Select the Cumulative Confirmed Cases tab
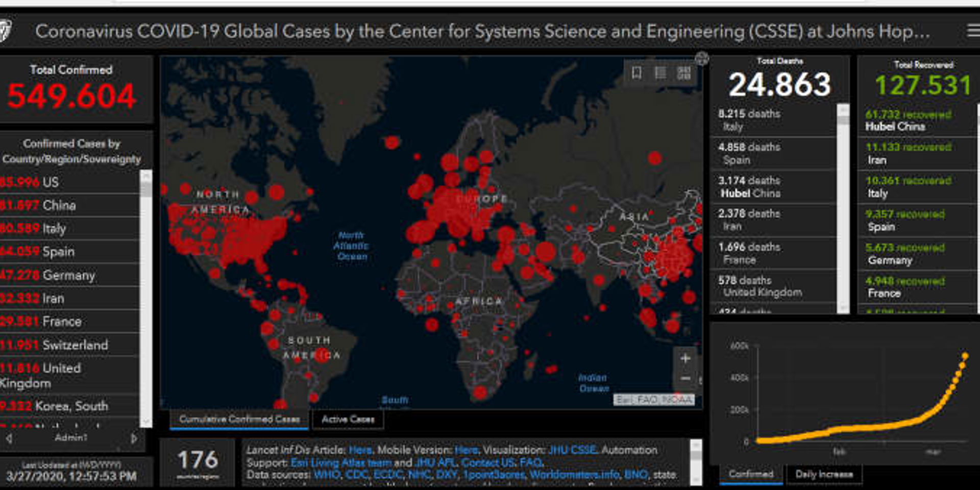Image resolution: width=980 pixels, height=490 pixels. [239, 420]
